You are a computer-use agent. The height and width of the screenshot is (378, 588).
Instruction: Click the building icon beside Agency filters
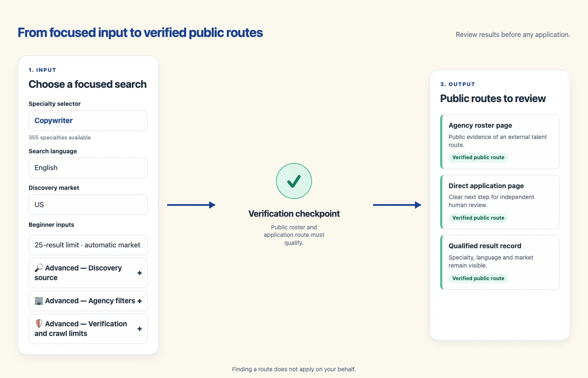point(39,301)
